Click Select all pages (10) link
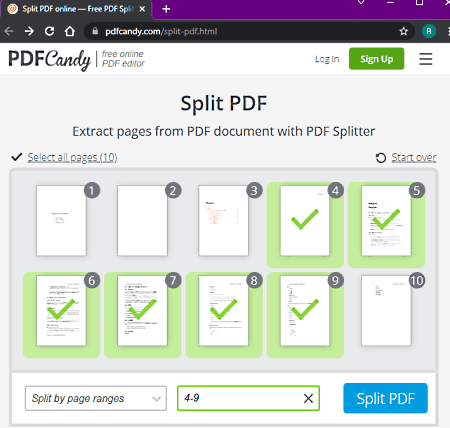Viewport: 450px width, 428px height. (x=72, y=157)
